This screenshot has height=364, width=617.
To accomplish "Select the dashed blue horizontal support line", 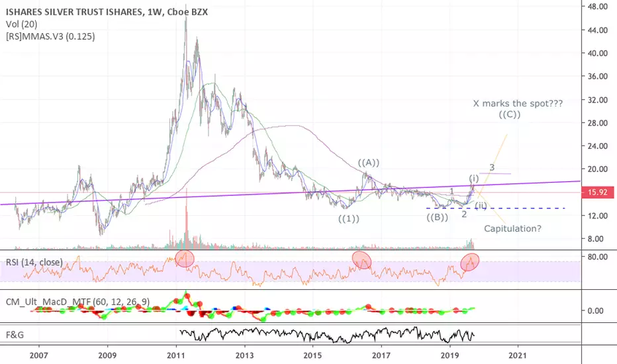I will click(x=496, y=208).
